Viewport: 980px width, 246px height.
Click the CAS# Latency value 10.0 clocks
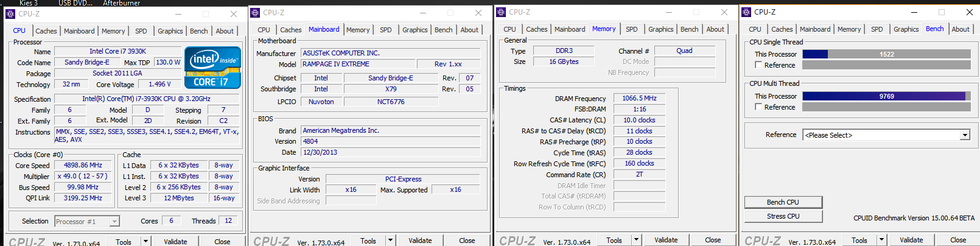639,120
